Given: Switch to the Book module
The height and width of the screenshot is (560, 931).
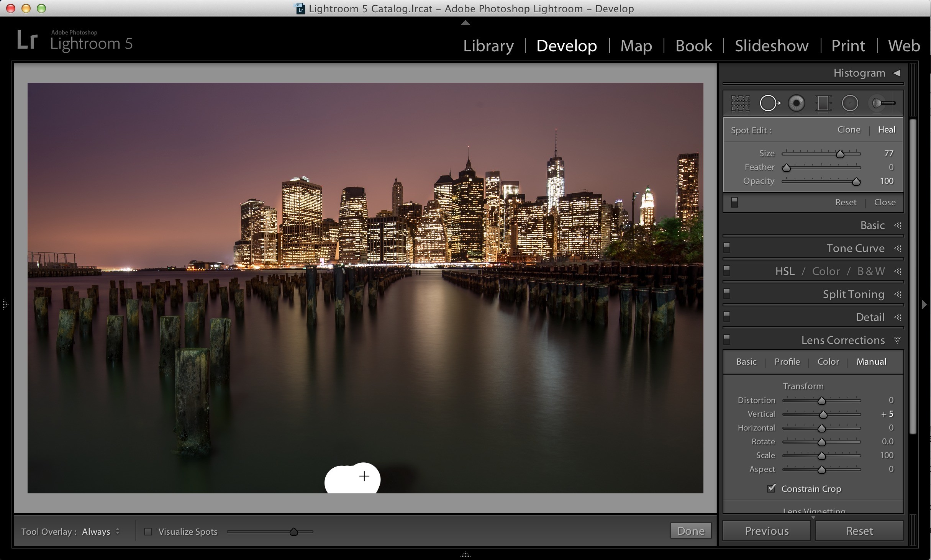Looking at the screenshot, I should coord(694,46).
